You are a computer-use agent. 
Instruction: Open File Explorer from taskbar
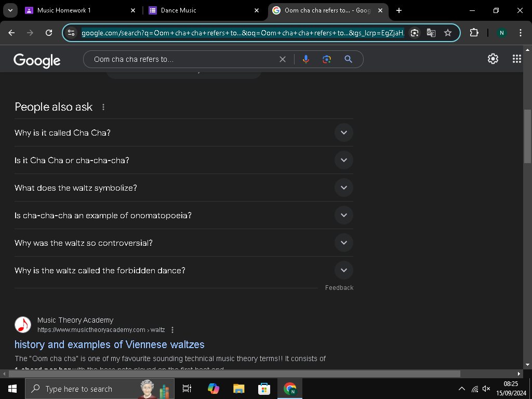click(239, 389)
